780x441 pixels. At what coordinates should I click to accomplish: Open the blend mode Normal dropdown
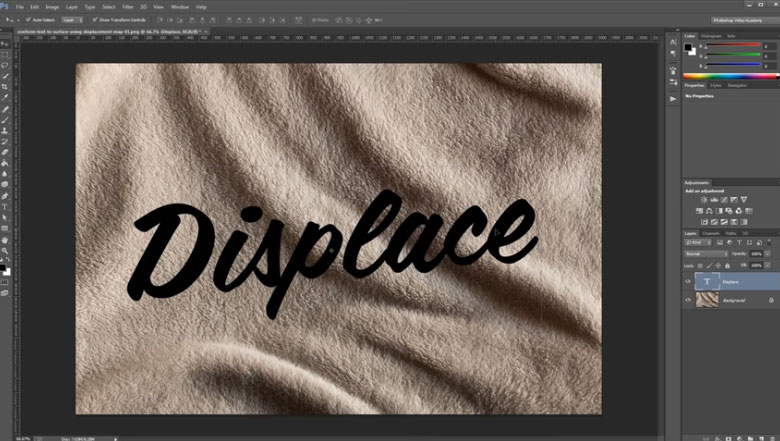pos(706,254)
